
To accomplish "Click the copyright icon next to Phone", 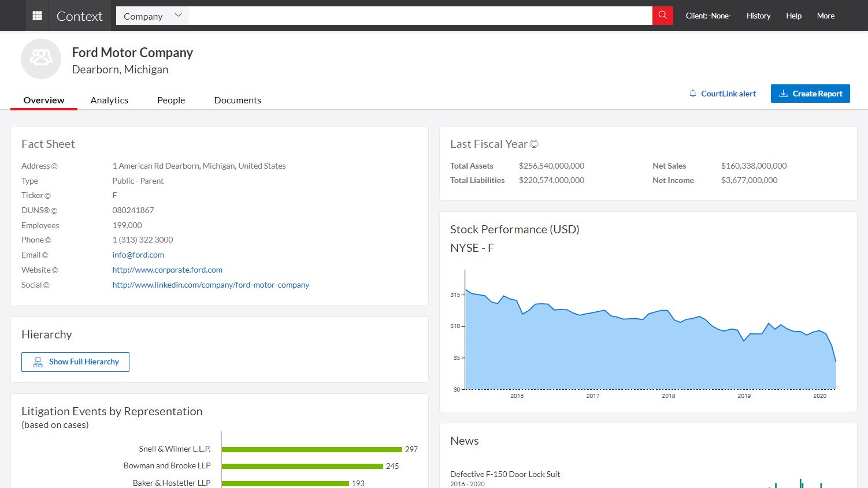I will tap(49, 240).
